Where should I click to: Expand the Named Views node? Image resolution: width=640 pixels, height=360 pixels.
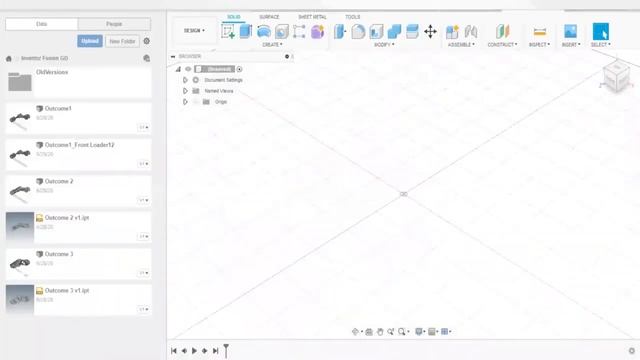pos(185,91)
